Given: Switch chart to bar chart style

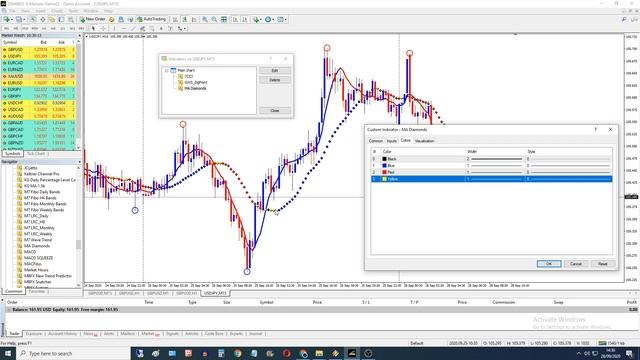Looking at the screenshot, I should (x=176, y=19).
